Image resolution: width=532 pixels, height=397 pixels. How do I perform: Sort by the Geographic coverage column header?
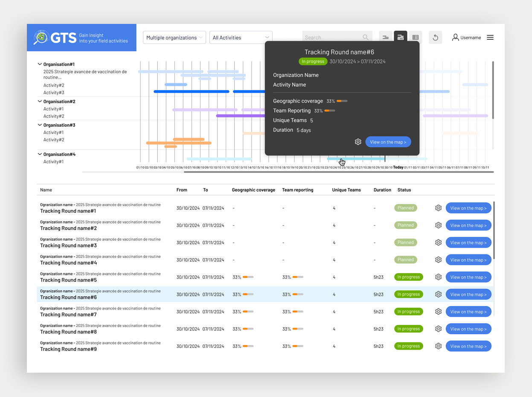(253, 190)
